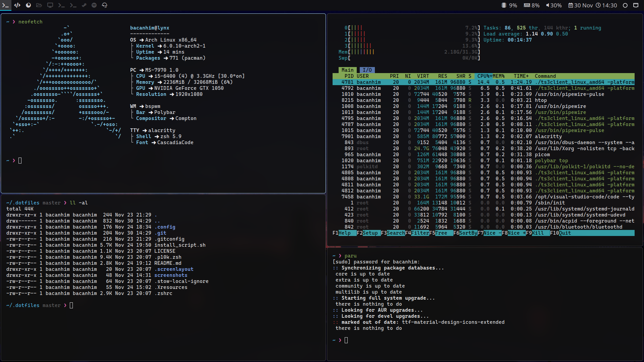Select the bluetoothd process row in htop

click(x=484, y=227)
